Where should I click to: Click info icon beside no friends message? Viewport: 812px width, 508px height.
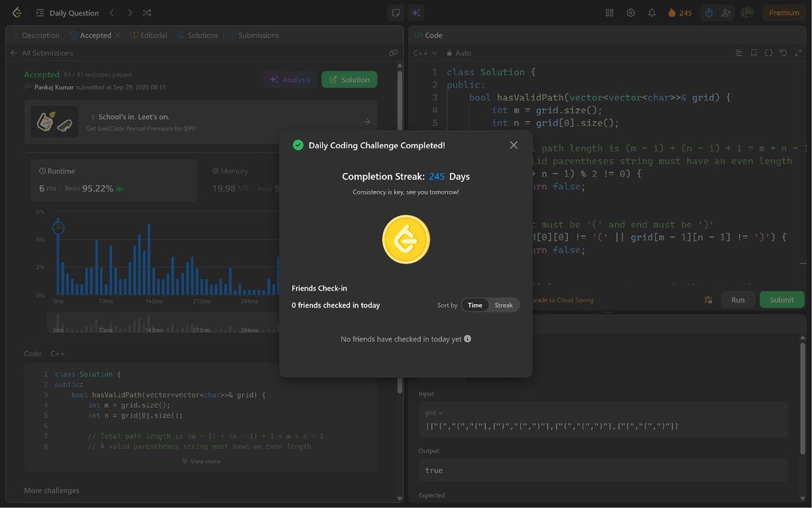click(x=468, y=339)
